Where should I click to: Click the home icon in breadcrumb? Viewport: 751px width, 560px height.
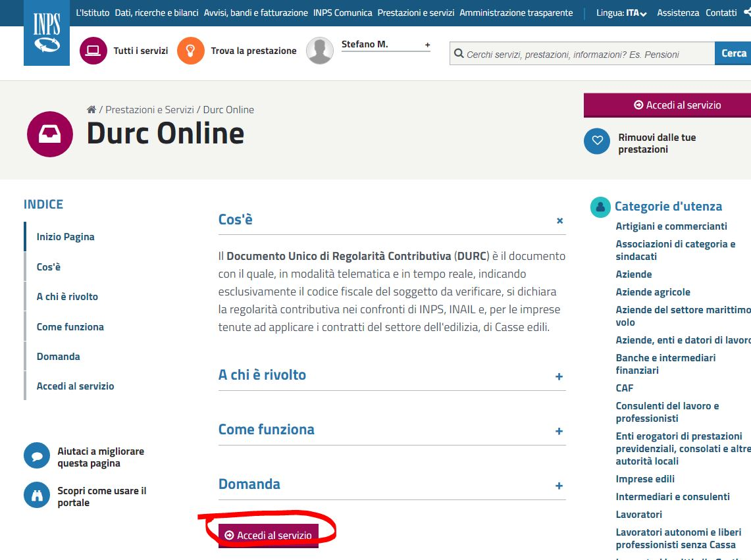pos(91,110)
